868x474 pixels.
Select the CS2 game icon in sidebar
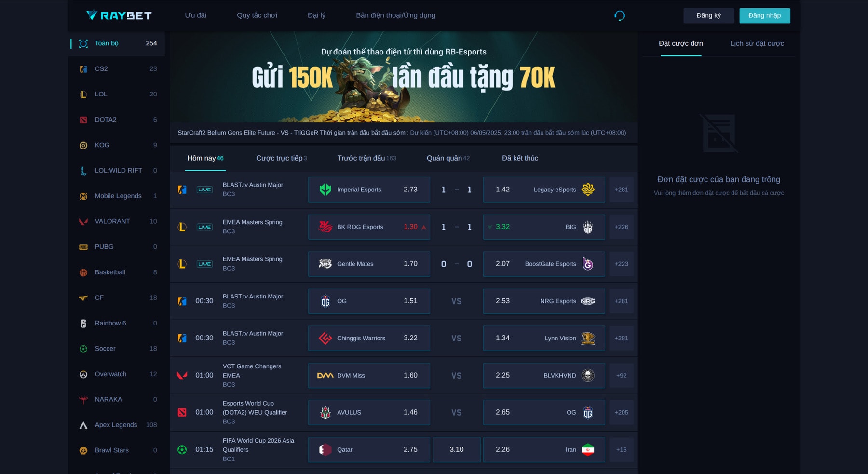[83, 69]
